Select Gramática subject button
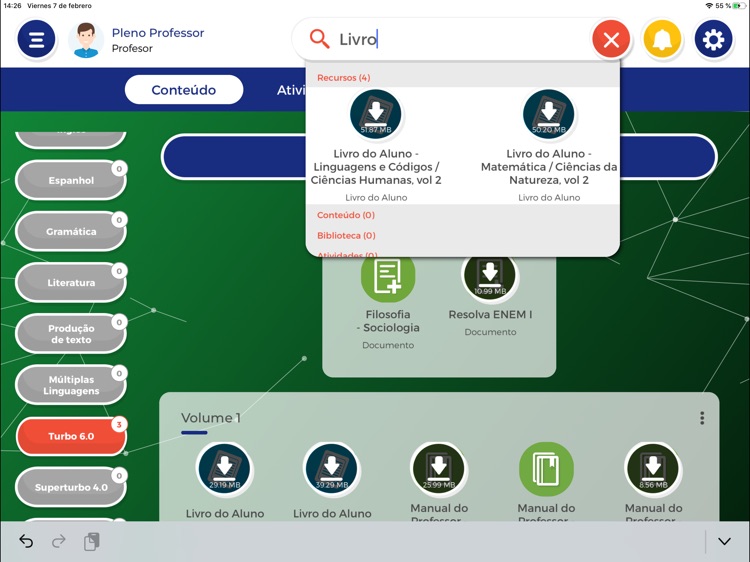The image size is (750, 562). [71, 231]
